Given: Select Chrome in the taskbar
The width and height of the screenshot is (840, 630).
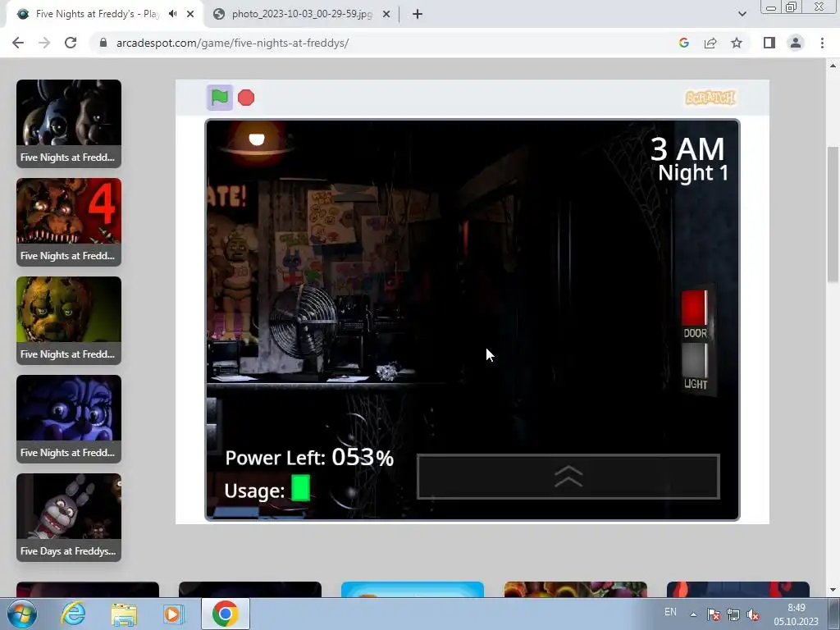Looking at the screenshot, I should 225,614.
